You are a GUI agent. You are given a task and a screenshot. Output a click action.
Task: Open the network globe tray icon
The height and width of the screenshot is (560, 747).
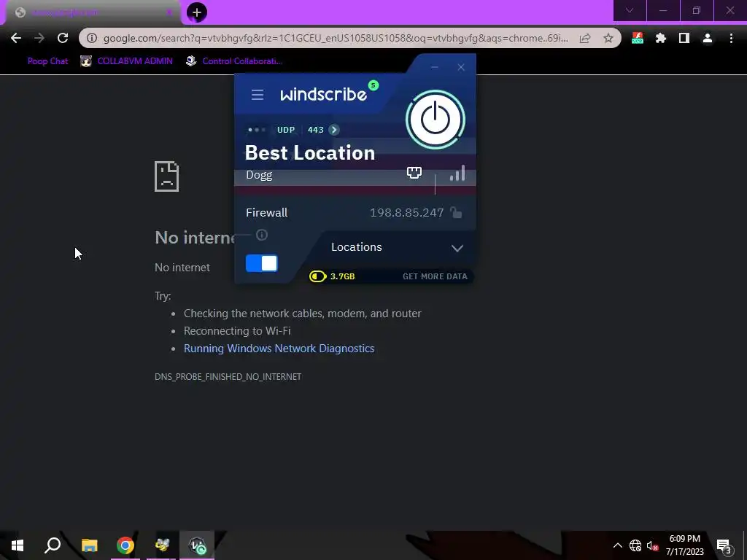click(x=635, y=545)
